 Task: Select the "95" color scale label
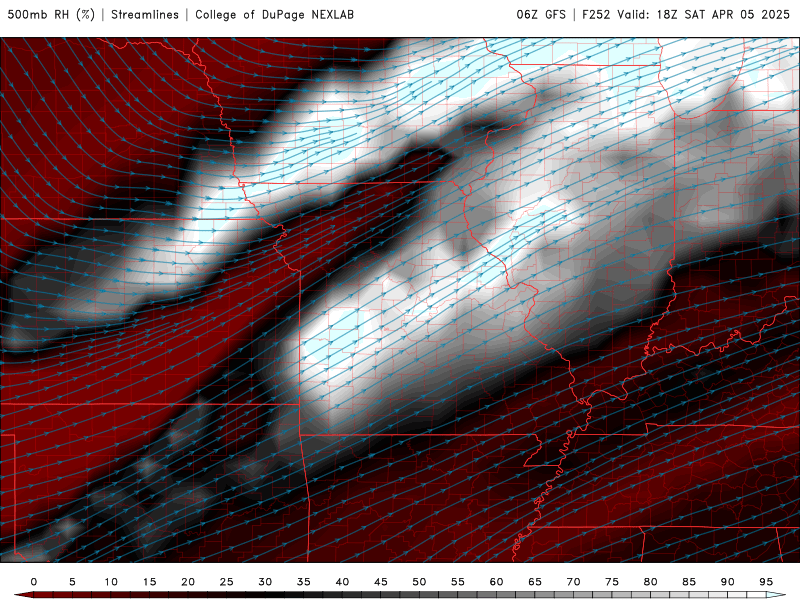point(766,582)
